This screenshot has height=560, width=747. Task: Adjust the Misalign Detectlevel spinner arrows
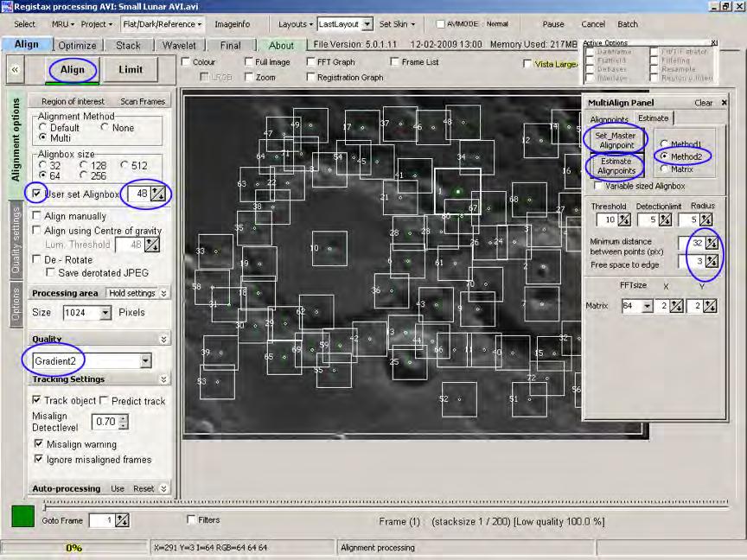point(124,422)
